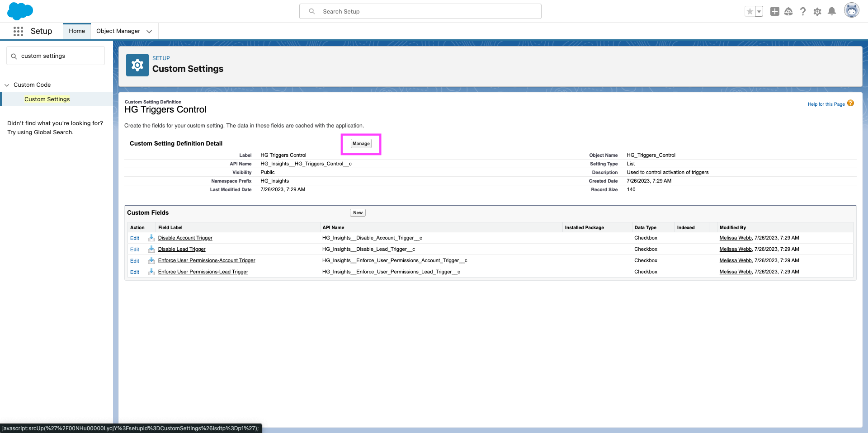Click the orange help question icon

pos(851,103)
